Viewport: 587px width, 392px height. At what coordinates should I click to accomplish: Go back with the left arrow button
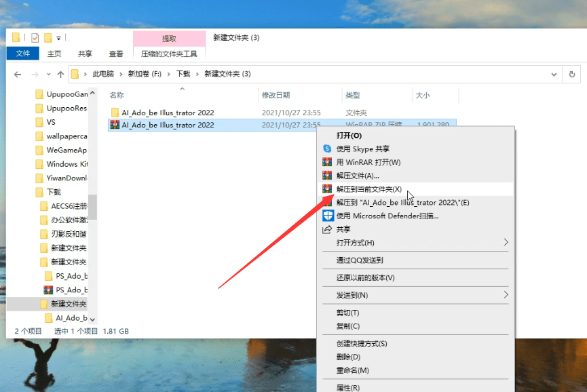pos(18,75)
